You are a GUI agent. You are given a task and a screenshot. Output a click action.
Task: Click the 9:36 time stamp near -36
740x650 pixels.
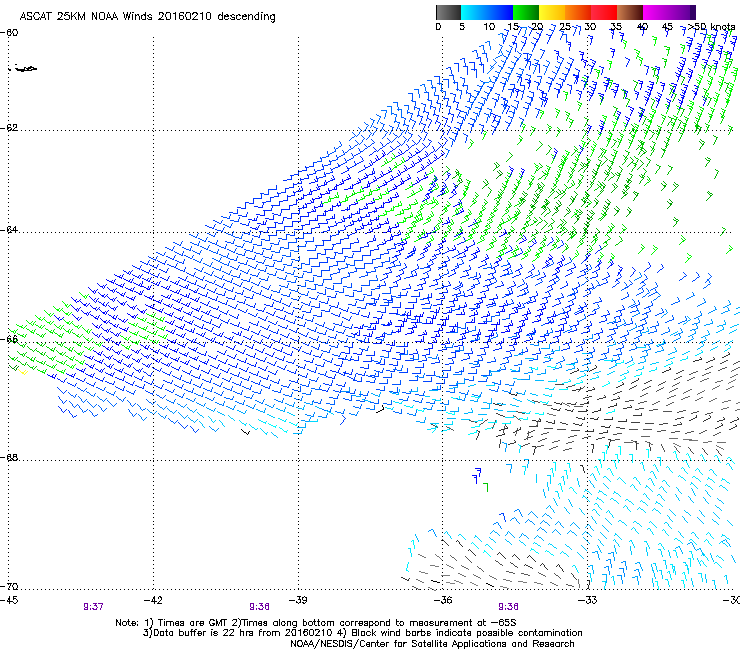pos(508,607)
